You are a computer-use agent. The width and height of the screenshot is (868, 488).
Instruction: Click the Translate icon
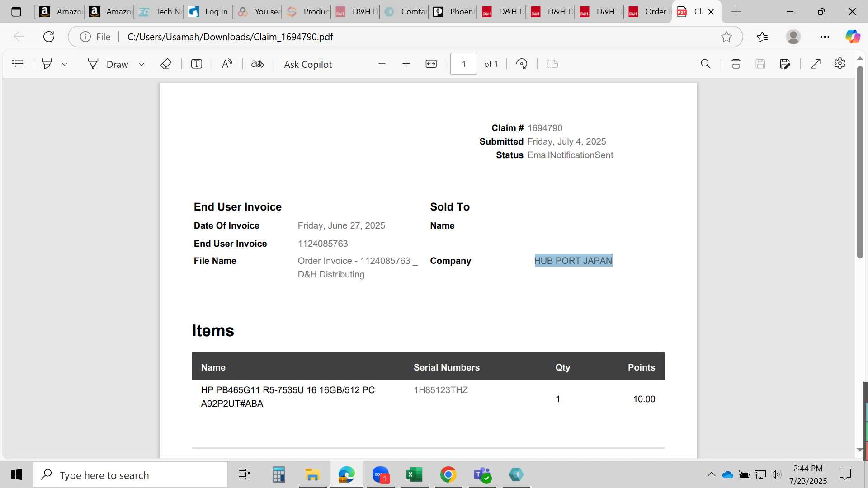tap(257, 64)
